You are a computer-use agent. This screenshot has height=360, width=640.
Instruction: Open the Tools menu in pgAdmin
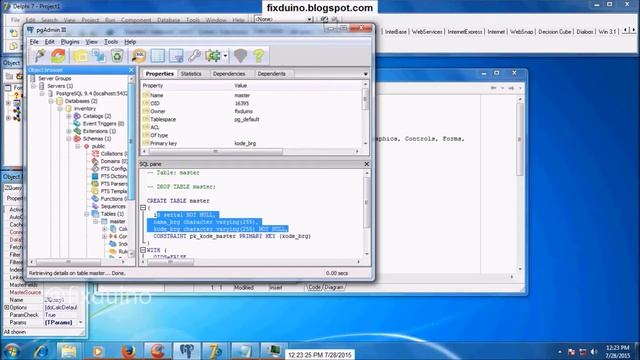[x=111, y=42]
